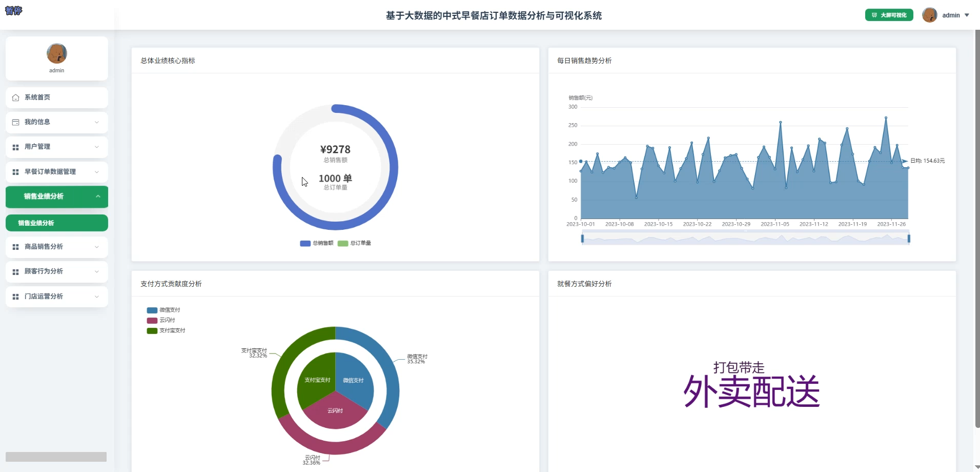Click the word 外卖配送 in word cloud
980x472 pixels.
[751, 391]
